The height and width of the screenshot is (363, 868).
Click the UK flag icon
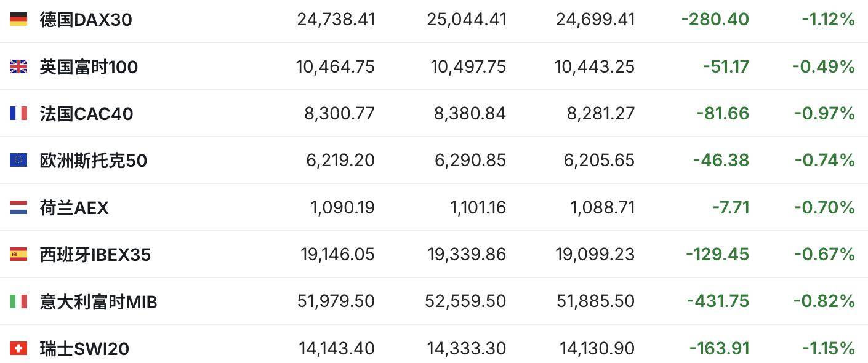click(x=18, y=66)
